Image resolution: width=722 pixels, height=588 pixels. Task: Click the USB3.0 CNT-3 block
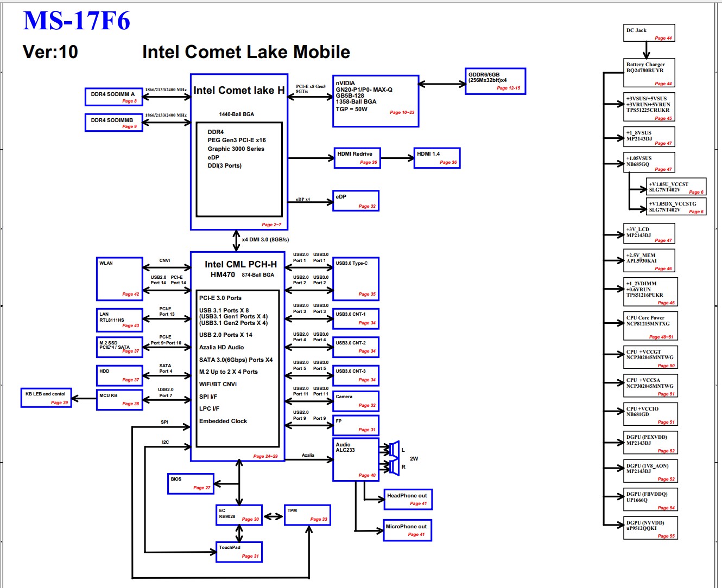[356, 375]
